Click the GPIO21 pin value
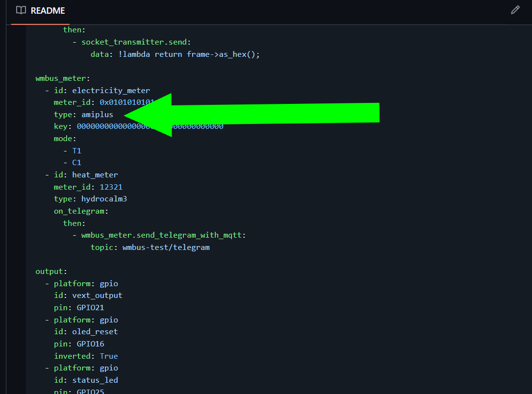 tap(90, 308)
